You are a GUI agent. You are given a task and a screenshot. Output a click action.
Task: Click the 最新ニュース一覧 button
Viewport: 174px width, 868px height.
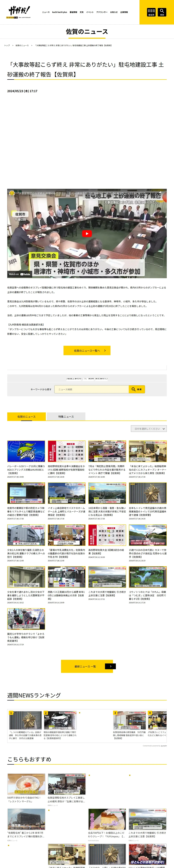tap(87, 666)
